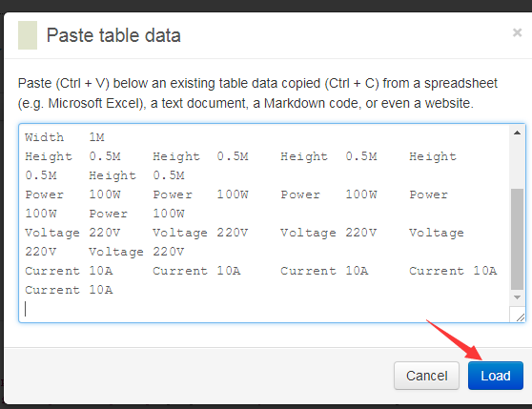532x409 pixels.
Task: Click the paste instructions paragraph
Action: click(257, 92)
